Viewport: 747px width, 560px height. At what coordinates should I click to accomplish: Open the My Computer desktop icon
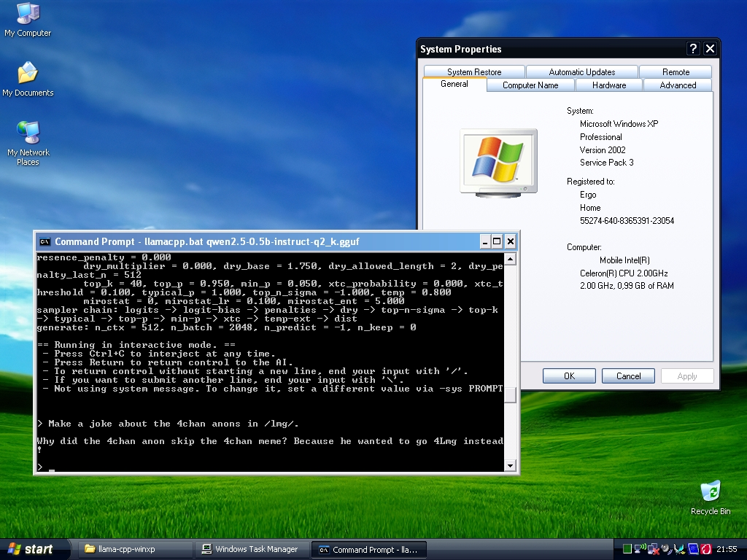pyautogui.click(x=28, y=20)
